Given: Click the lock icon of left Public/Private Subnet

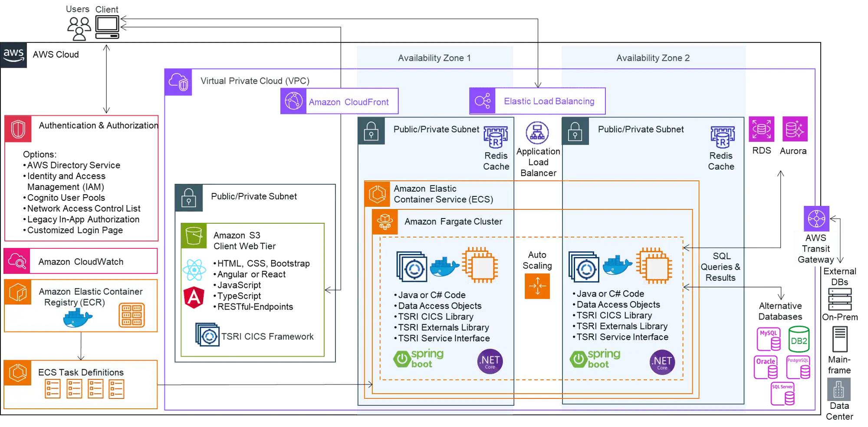Looking at the screenshot, I should (x=189, y=198).
